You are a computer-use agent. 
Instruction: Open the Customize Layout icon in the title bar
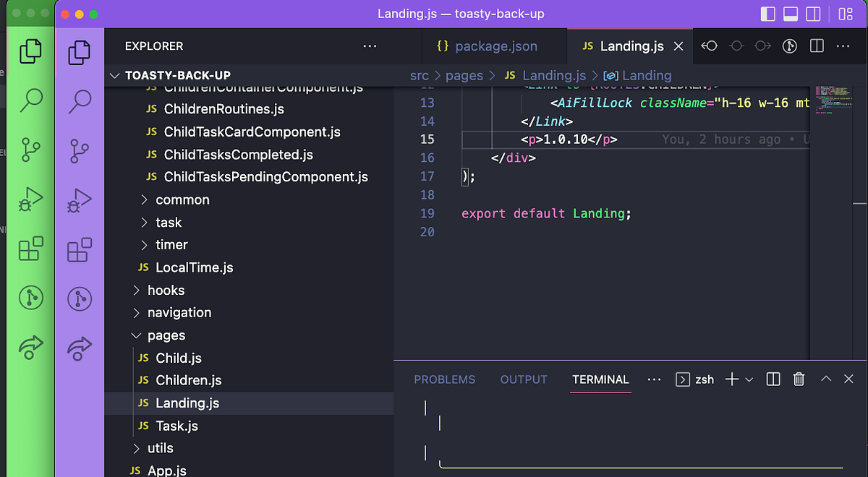845,13
